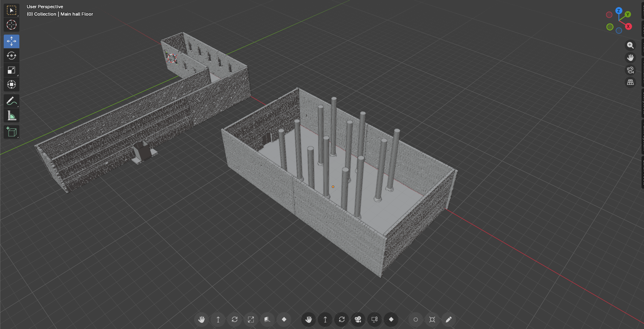The image size is (644, 329).
Task: Click the crossed-square icon at bottom
Action: click(x=432, y=320)
